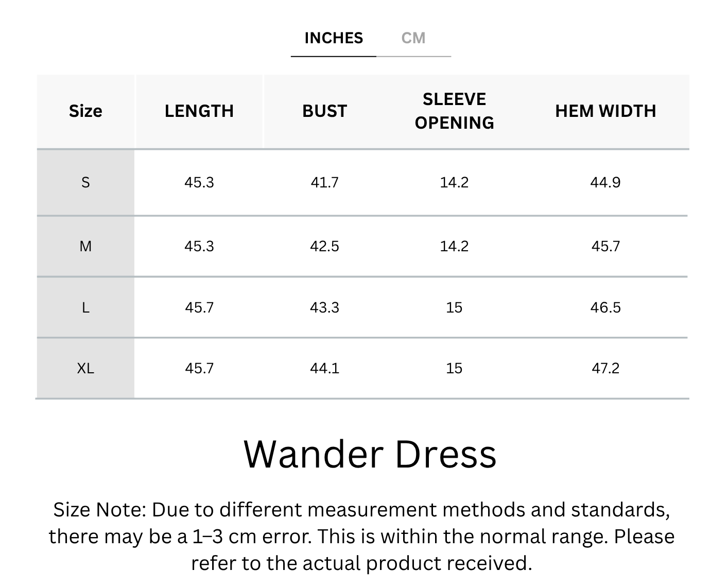This screenshot has height=588, width=728.
Task: Click the HEM WIDTH column header
Action: tap(605, 111)
